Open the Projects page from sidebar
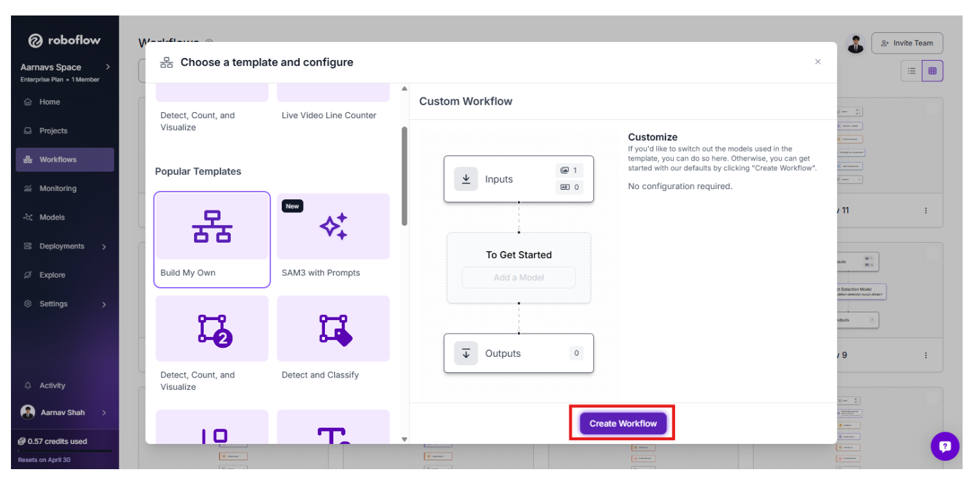This screenshot has height=484, width=980. point(53,131)
